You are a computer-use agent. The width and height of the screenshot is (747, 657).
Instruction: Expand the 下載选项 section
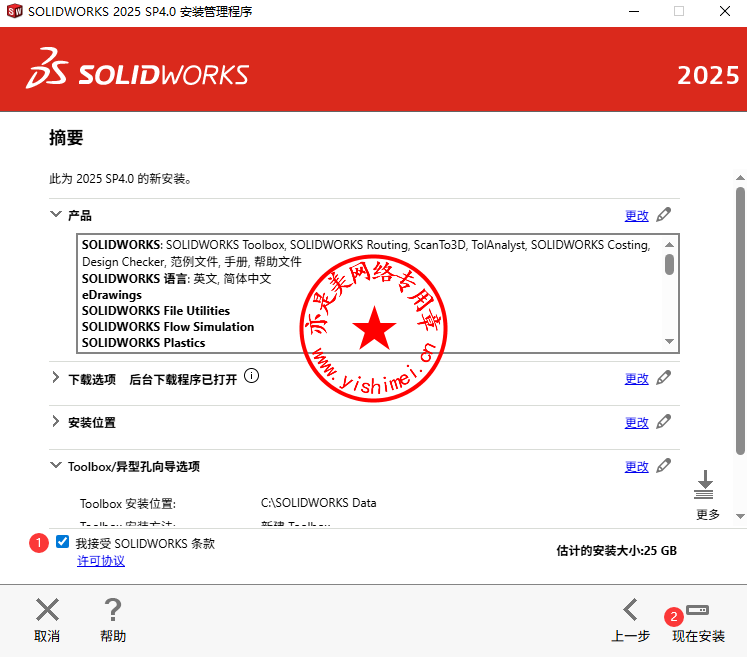point(56,378)
